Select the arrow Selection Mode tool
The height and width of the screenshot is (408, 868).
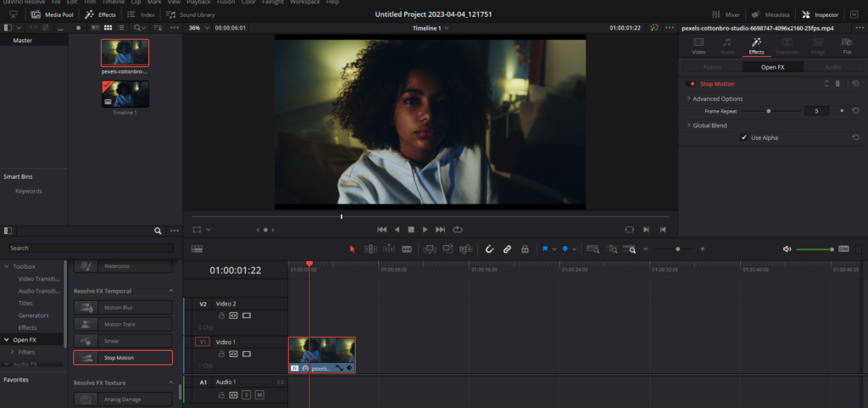pos(352,249)
